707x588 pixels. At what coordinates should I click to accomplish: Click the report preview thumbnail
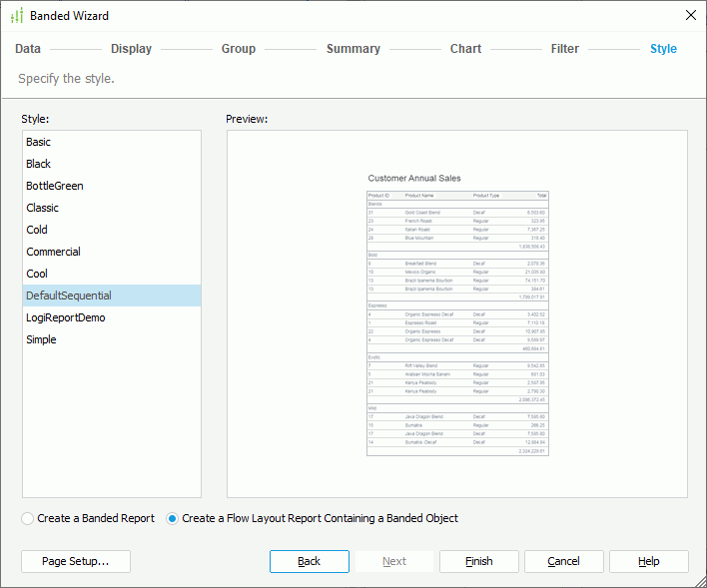coord(457,314)
